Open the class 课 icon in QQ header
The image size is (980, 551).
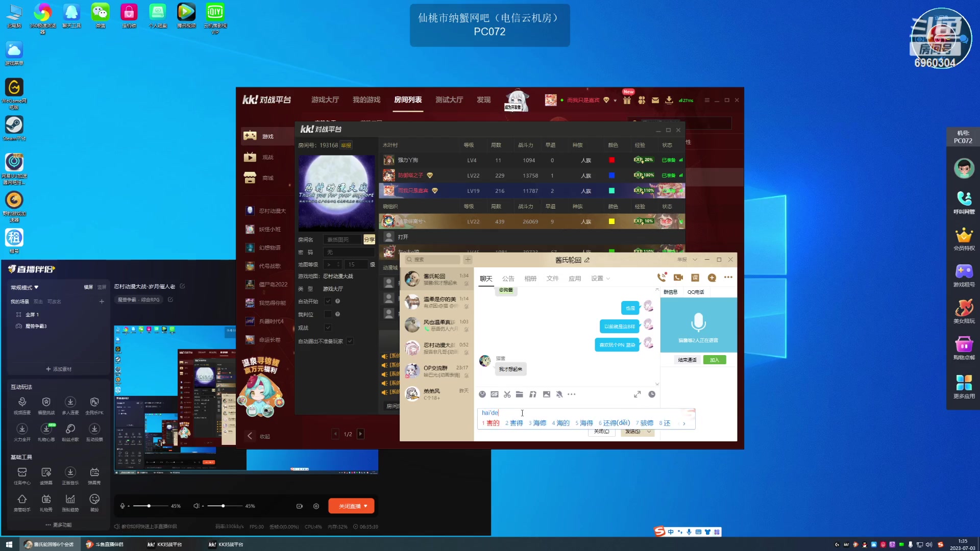695,278
